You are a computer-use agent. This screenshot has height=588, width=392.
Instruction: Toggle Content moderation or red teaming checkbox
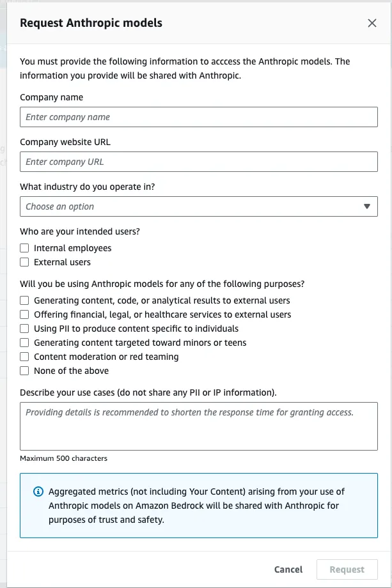24,357
